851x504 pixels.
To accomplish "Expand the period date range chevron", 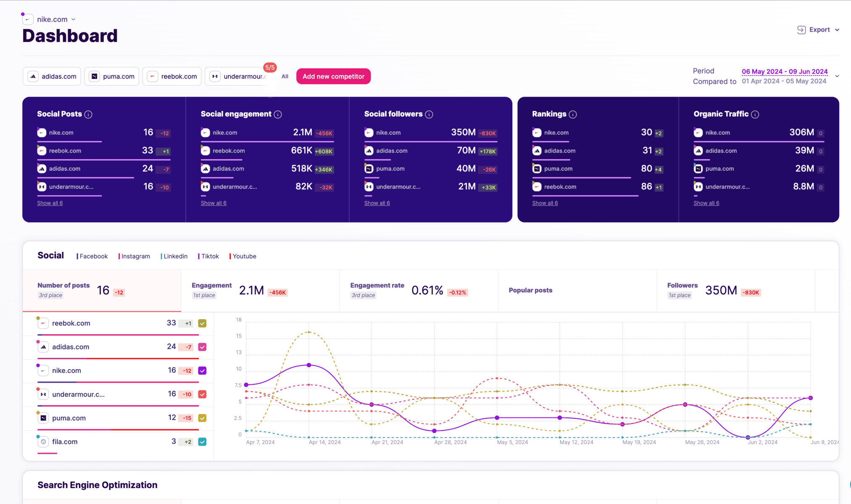I will (x=837, y=76).
